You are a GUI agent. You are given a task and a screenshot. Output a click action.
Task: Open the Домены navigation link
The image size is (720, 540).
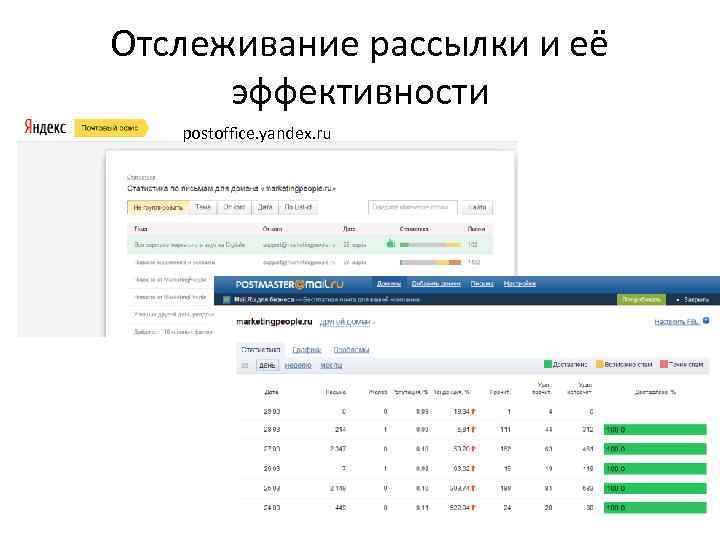pyautogui.click(x=388, y=284)
